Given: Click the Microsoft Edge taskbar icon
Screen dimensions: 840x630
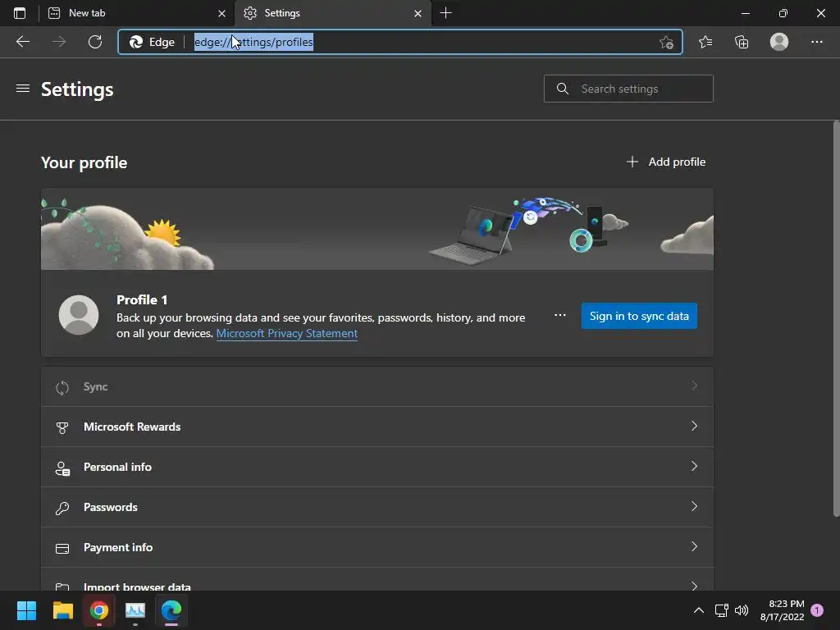Looking at the screenshot, I should pyautogui.click(x=171, y=610).
